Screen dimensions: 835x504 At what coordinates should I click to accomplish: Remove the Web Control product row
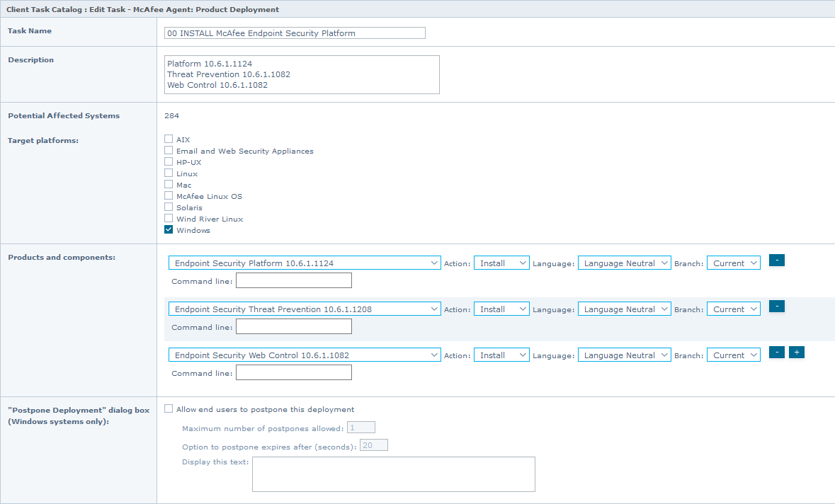[x=776, y=353]
